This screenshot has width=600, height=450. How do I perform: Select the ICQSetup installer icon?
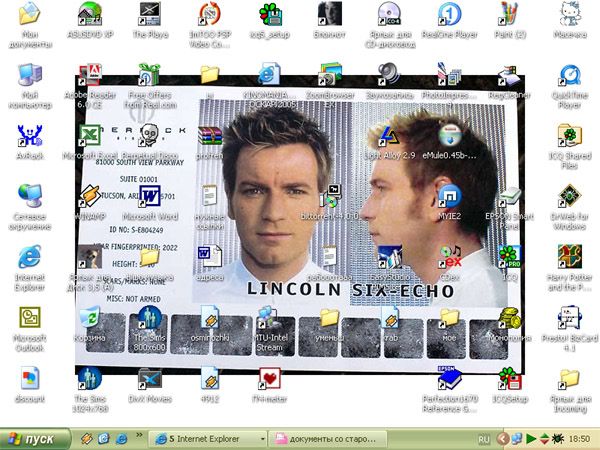tap(510, 378)
